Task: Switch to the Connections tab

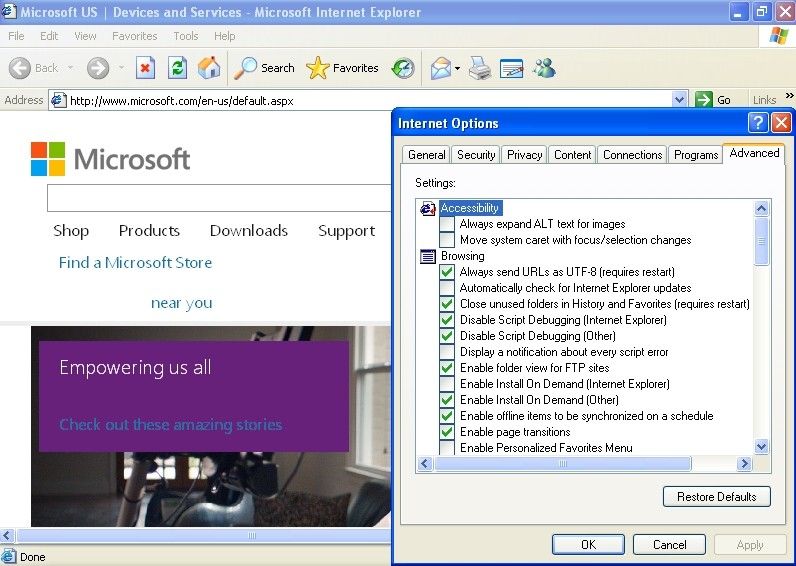Action: pyautogui.click(x=633, y=155)
